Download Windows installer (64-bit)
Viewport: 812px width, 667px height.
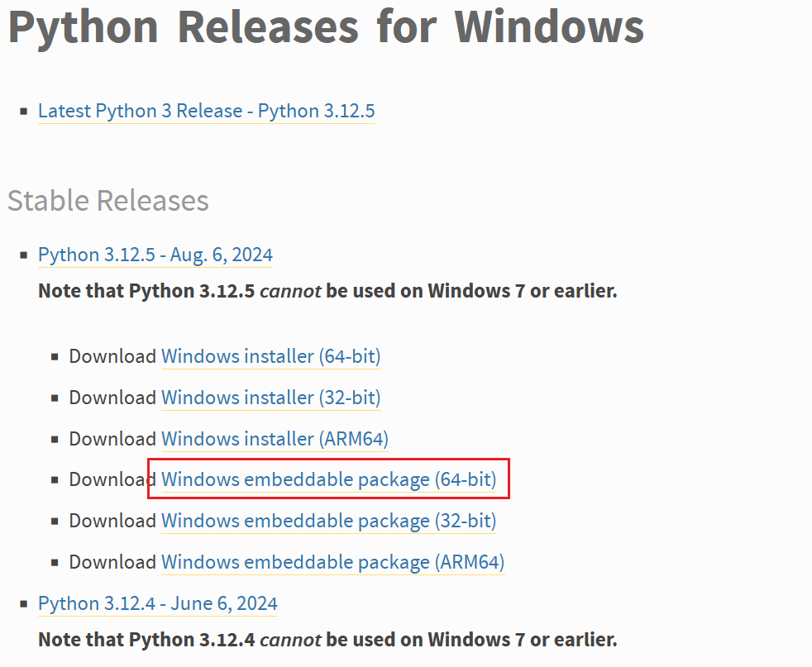pyautogui.click(x=270, y=356)
